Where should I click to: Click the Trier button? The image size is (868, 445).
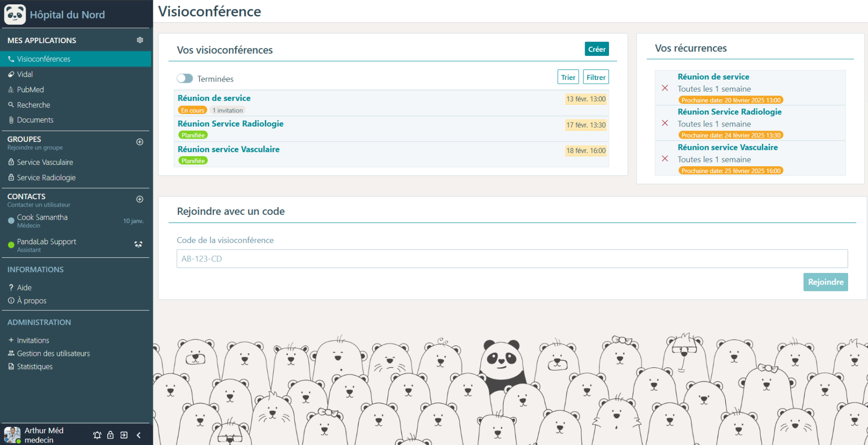coord(568,77)
